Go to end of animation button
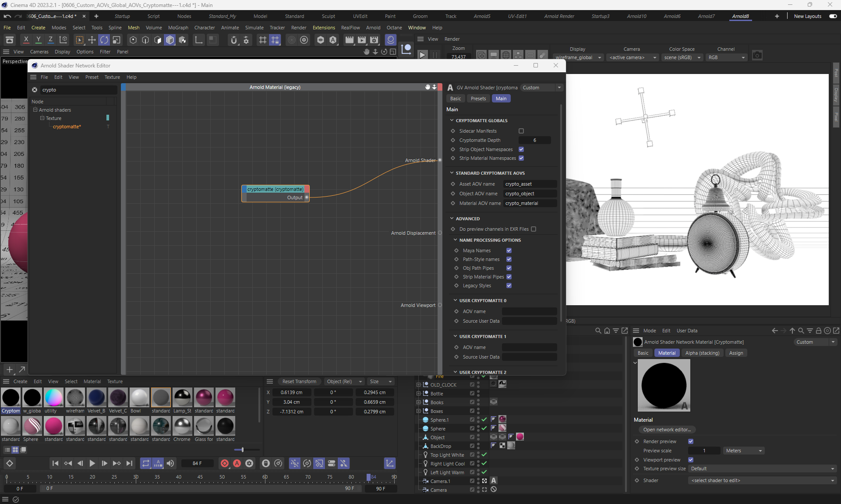The height and width of the screenshot is (504, 841). (x=129, y=463)
